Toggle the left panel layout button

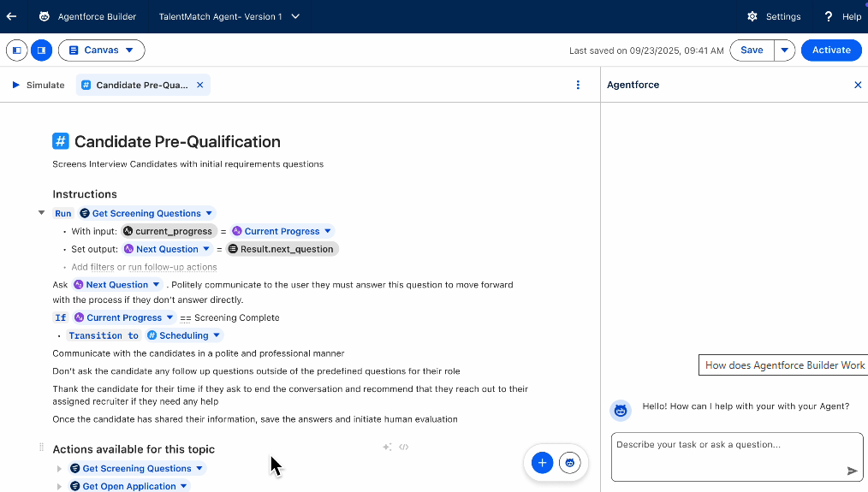tap(17, 50)
